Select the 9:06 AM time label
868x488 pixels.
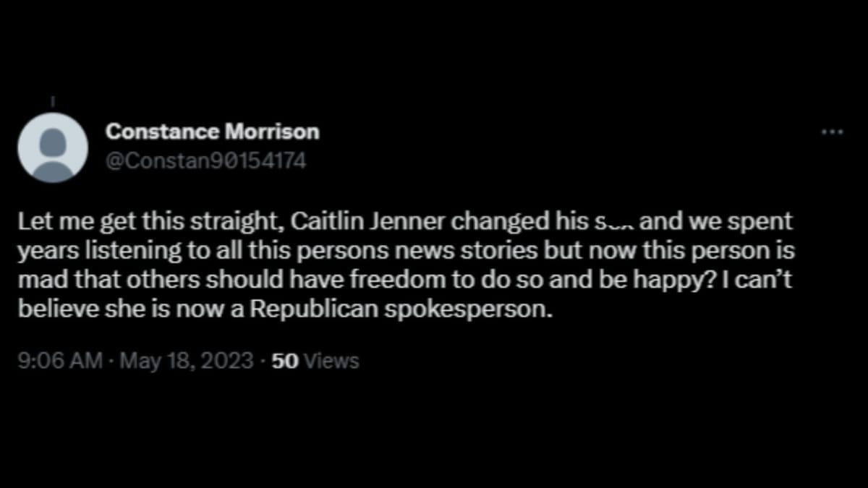(59, 359)
